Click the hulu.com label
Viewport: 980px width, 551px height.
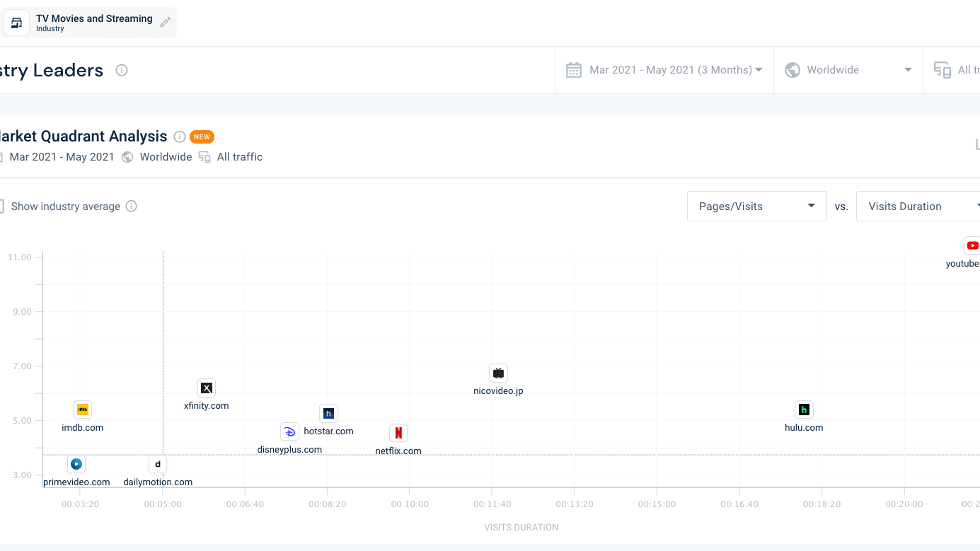tap(804, 428)
